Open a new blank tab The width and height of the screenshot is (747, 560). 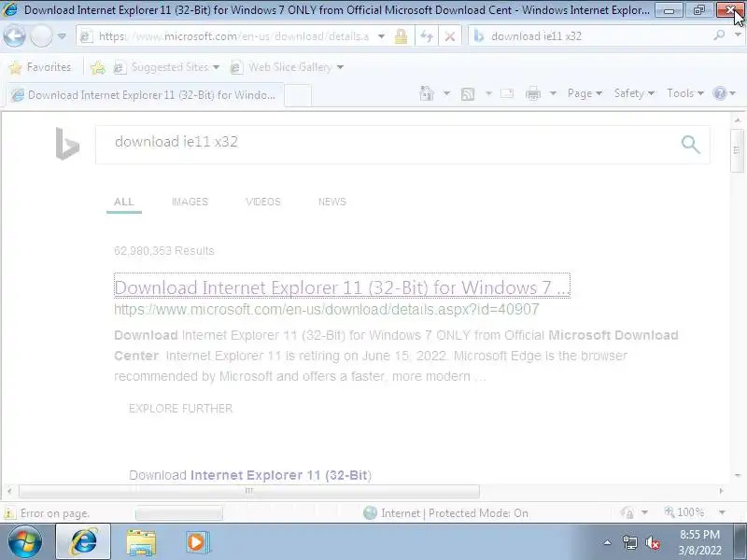pyautogui.click(x=298, y=95)
